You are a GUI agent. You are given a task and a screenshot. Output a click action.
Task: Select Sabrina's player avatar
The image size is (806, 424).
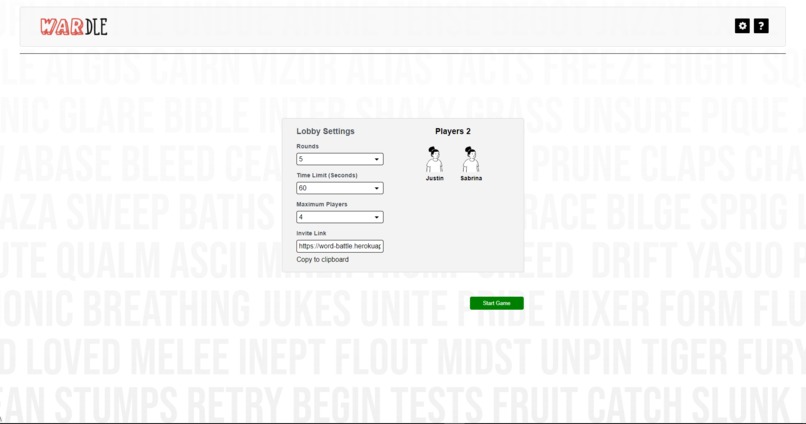471,159
